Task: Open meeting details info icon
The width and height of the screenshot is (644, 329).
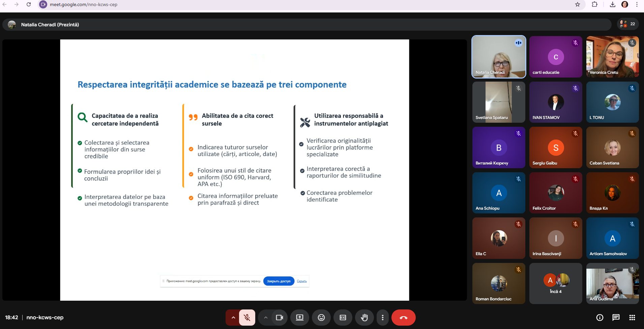Action: (x=599, y=318)
